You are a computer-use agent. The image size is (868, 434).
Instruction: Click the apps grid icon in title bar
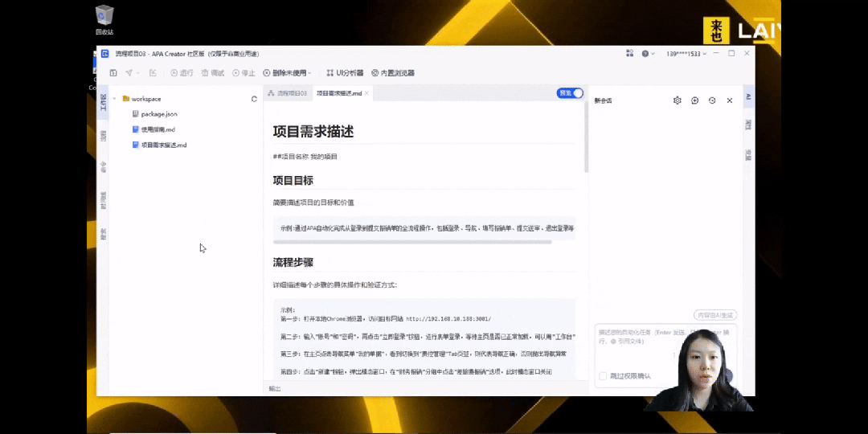click(629, 53)
